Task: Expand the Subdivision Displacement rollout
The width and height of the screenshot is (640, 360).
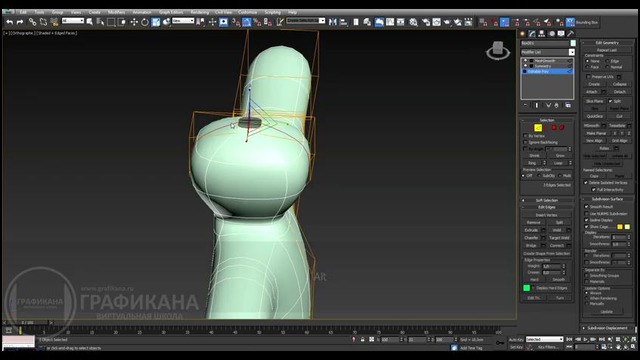Action: tap(607, 328)
